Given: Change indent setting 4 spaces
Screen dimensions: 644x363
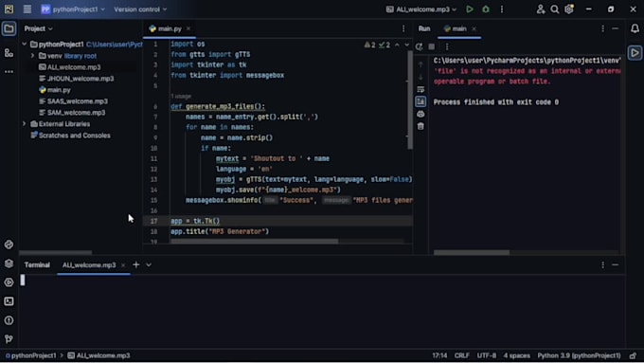Looking at the screenshot, I should [x=517, y=355].
